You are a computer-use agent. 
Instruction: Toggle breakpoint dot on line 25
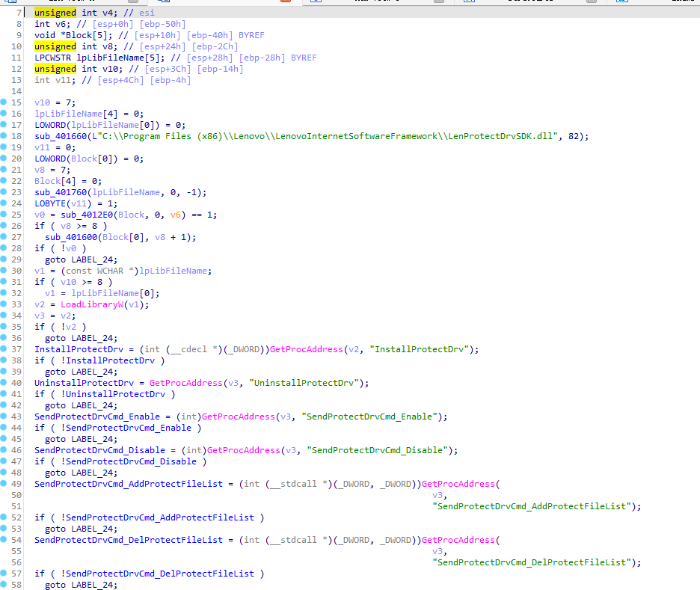click(4, 214)
